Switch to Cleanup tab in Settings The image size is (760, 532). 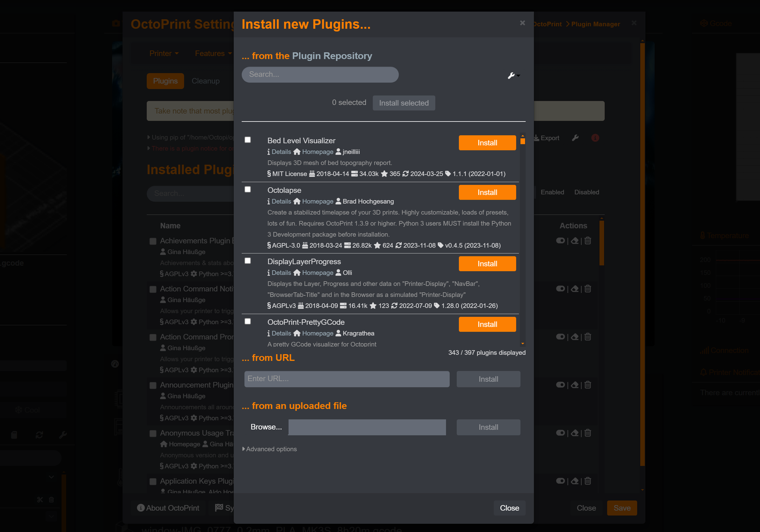[206, 81]
